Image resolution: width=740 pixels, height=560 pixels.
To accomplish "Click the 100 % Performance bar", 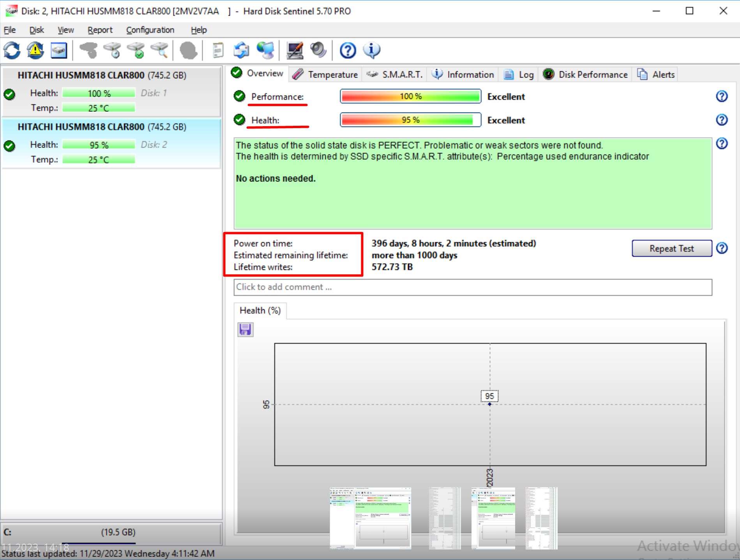I will (411, 96).
